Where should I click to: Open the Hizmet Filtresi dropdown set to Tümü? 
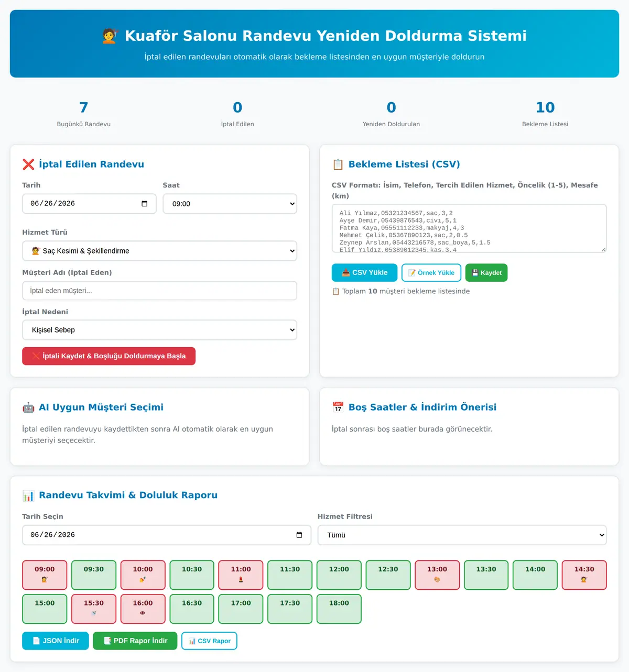[462, 535]
